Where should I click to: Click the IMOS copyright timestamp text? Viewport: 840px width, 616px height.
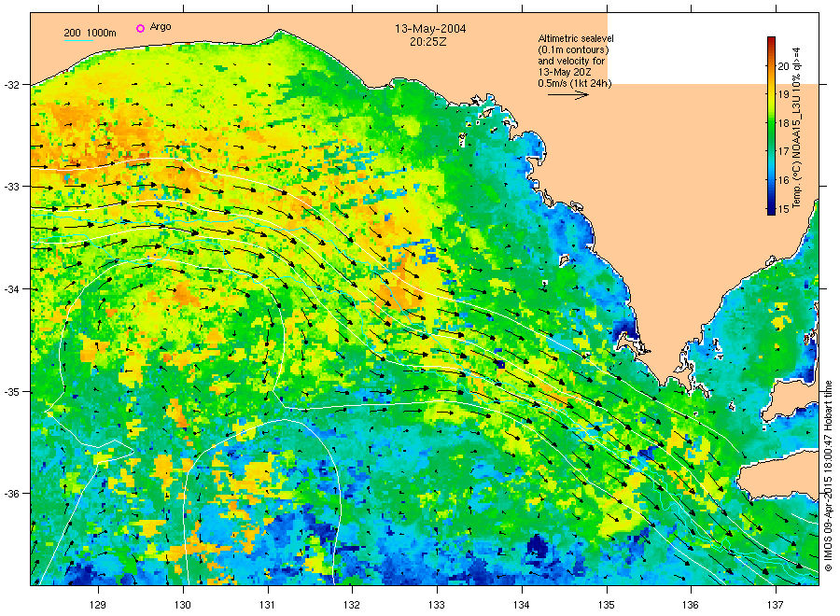click(x=827, y=476)
